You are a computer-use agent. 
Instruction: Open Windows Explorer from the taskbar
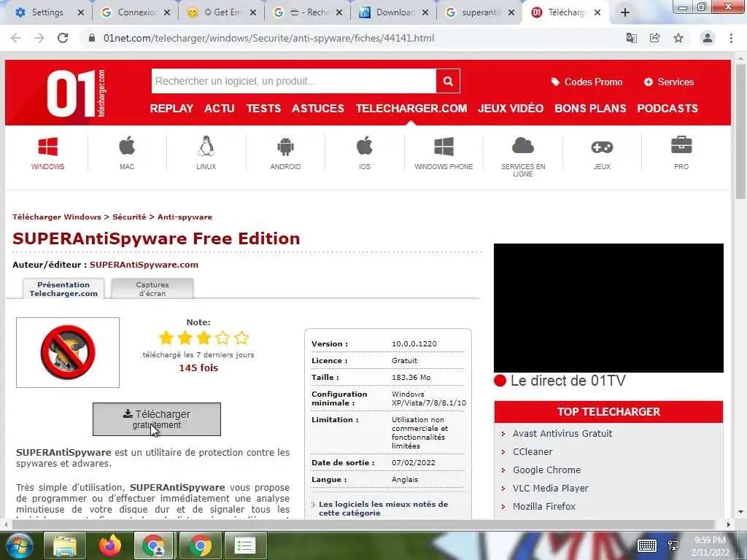click(65, 545)
